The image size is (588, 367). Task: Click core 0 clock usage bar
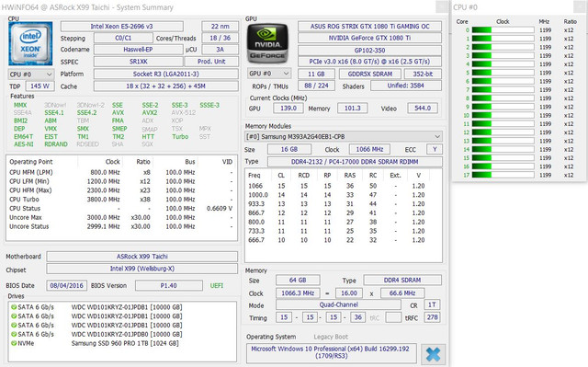[503, 30]
